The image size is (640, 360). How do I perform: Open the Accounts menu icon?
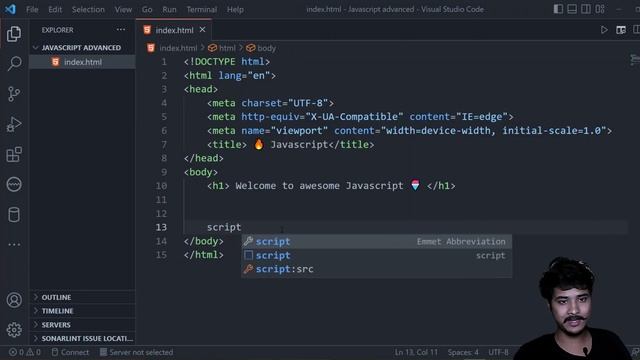tap(14, 300)
